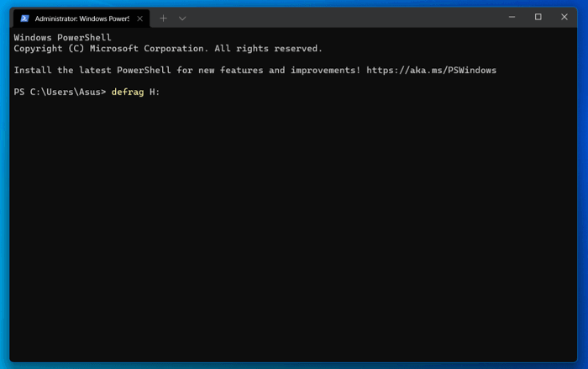Viewport: 588px width, 369px height.
Task: Open a new terminal tab with plus
Action: (163, 18)
